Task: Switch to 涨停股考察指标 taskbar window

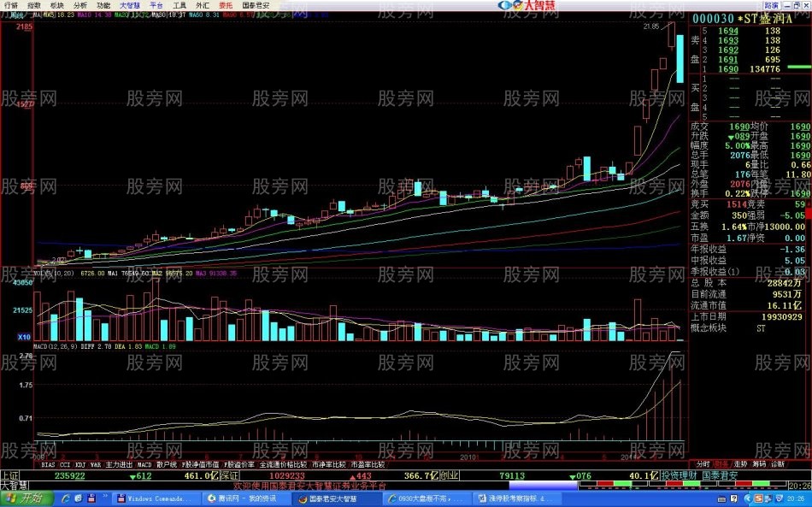Action: 518,498
